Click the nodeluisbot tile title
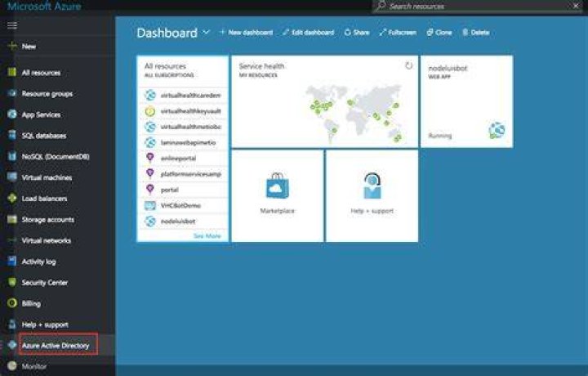 coord(448,68)
